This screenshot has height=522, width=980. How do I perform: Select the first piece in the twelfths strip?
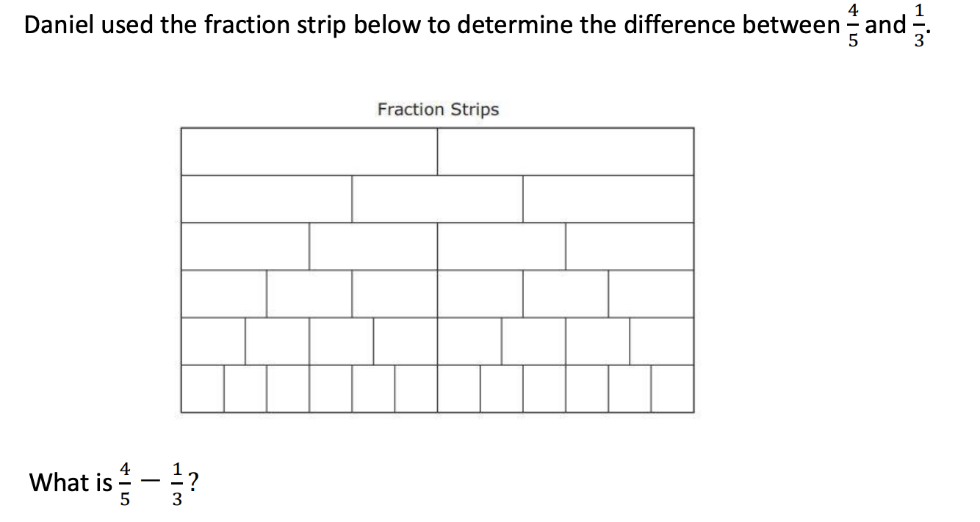tap(202, 389)
